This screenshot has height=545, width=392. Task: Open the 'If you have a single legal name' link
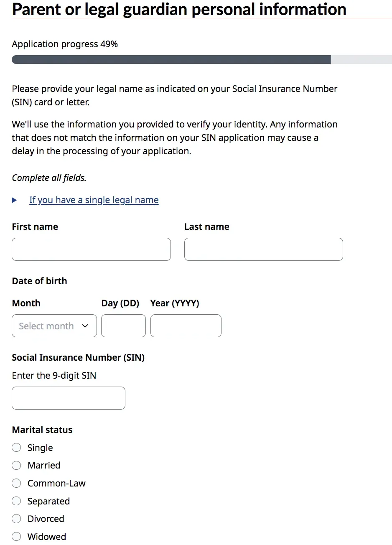[x=94, y=200]
